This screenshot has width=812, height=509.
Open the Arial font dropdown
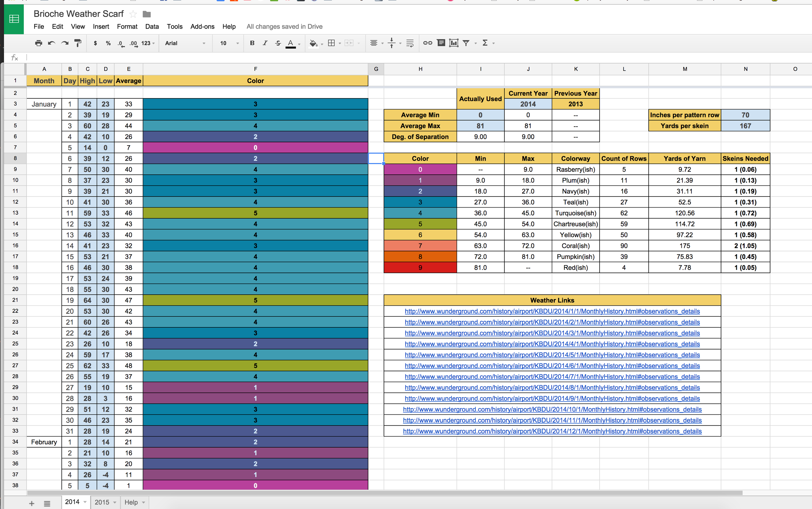click(185, 43)
